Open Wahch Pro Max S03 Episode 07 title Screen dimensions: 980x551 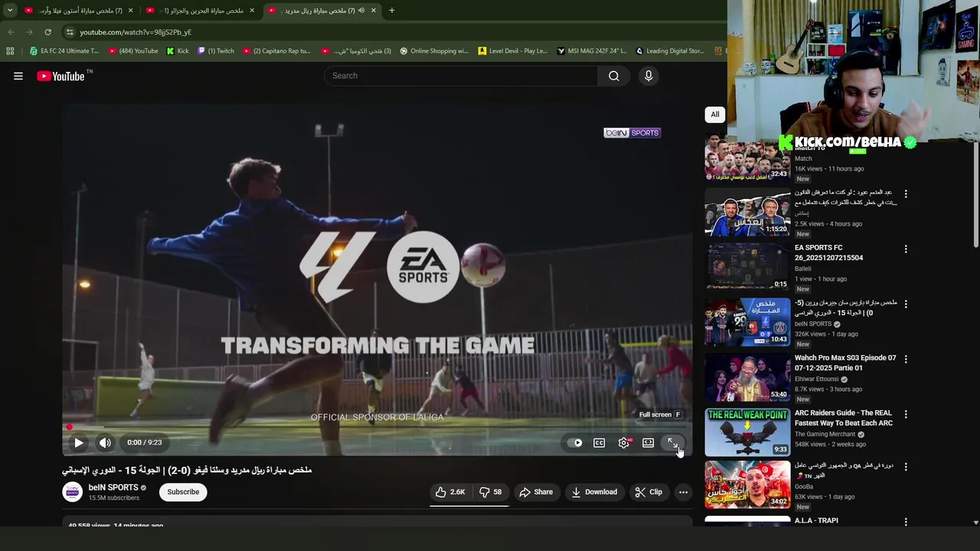click(845, 363)
